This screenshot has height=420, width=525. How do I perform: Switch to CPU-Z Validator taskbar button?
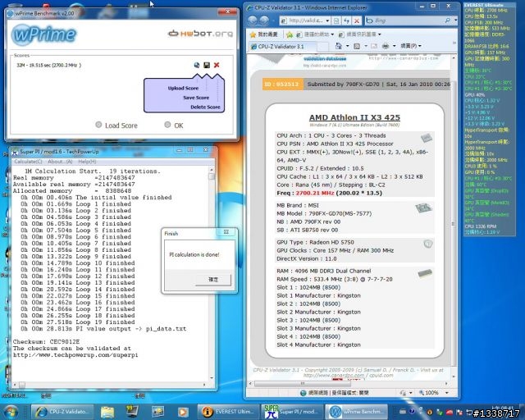click(64, 411)
